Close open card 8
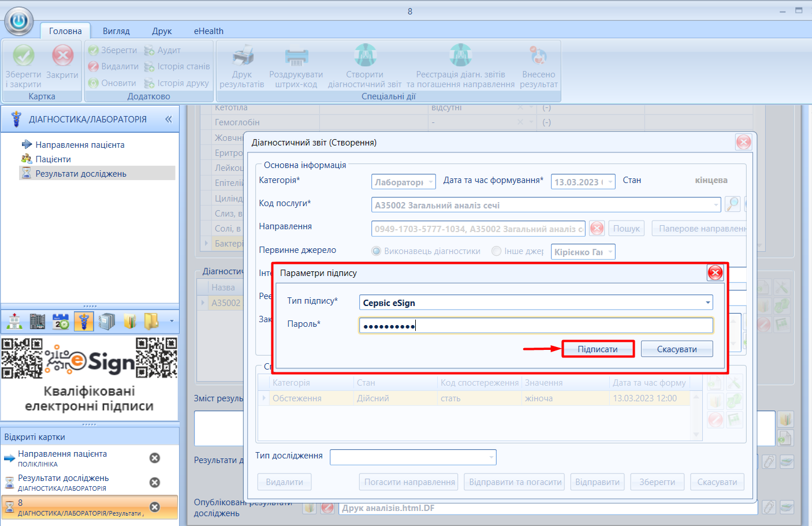Image resolution: width=812 pixels, height=526 pixels. (x=155, y=507)
